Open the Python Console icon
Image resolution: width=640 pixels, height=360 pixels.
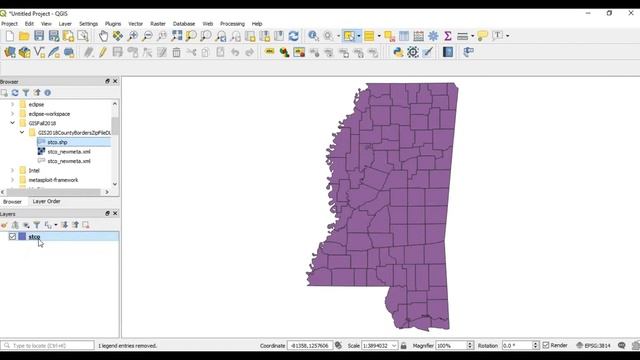[398, 52]
